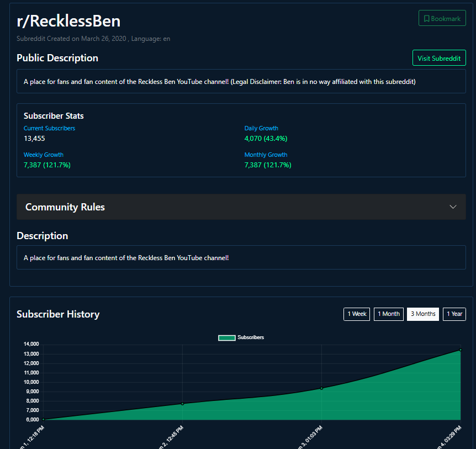Click the Daily Growth label
The width and height of the screenshot is (476, 449).
[261, 128]
